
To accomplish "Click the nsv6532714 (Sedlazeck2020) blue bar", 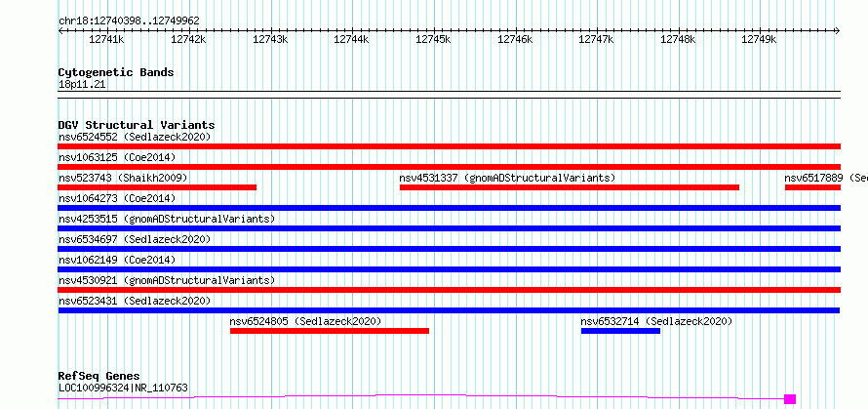I will click(620, 331).
